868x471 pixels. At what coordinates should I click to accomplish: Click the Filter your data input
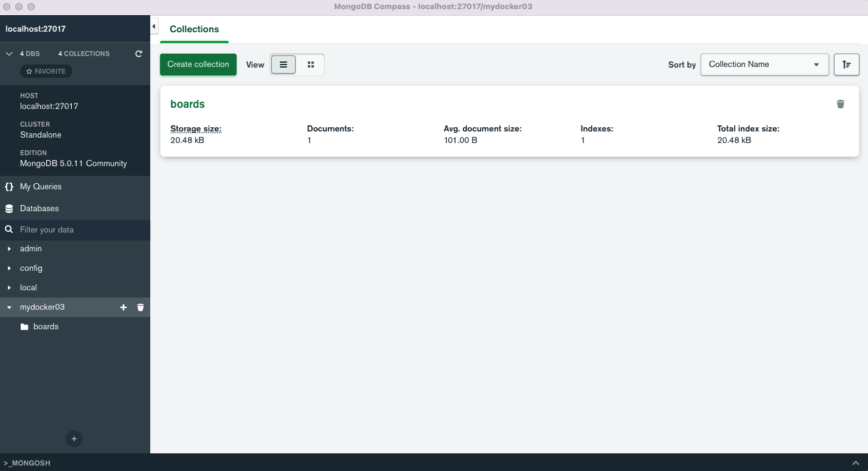82,230
